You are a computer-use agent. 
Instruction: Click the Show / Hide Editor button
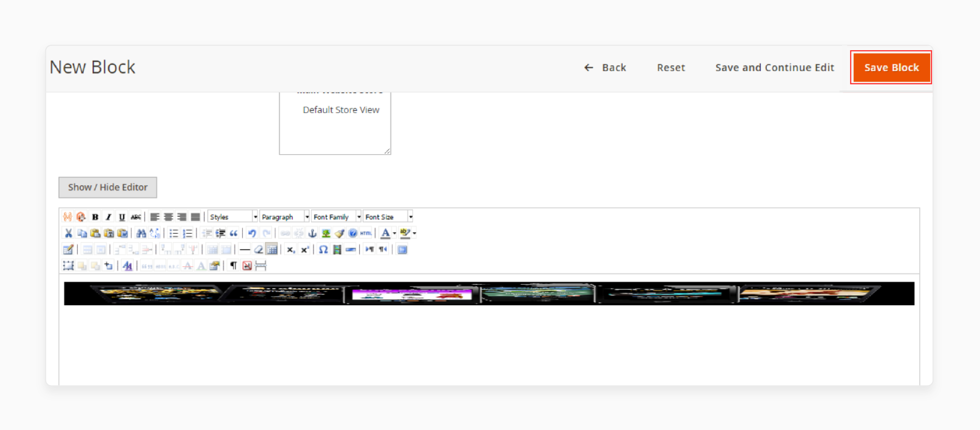click(x=108, y=187)
